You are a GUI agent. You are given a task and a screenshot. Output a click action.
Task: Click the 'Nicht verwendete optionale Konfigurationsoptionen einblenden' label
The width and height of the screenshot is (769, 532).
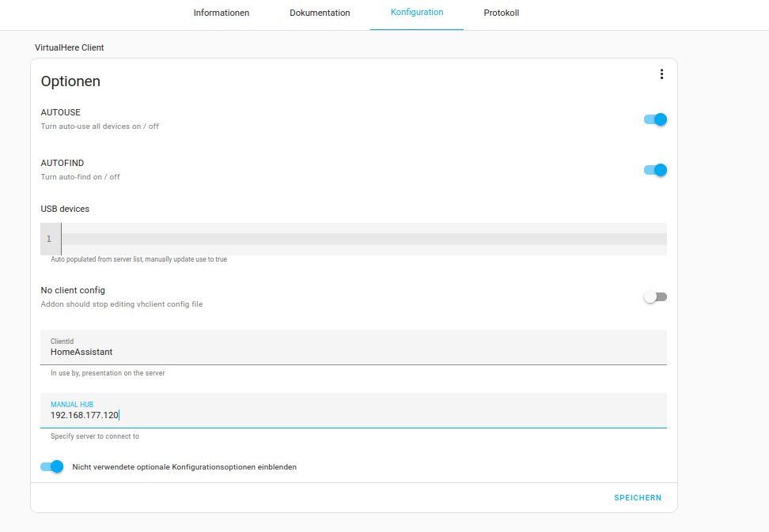[184, 467]
